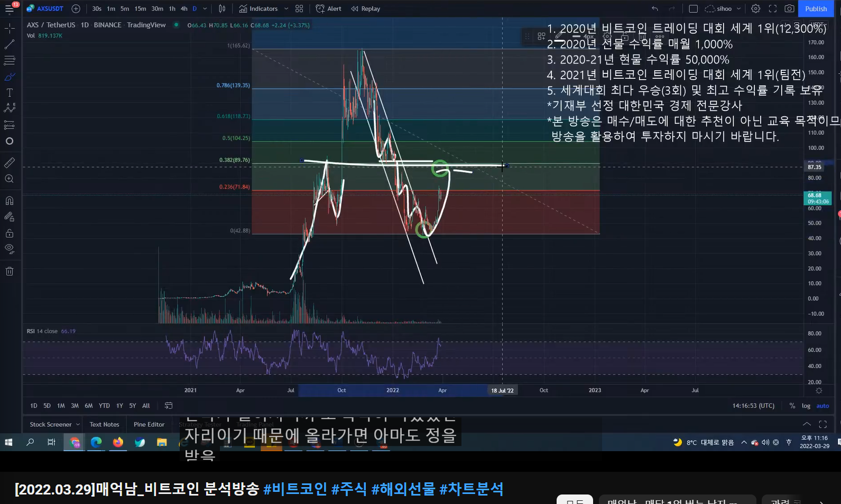Select the zoom in tool
This screenshot has width=841, height=504.
pyautogui.click(x=10, y=179)
